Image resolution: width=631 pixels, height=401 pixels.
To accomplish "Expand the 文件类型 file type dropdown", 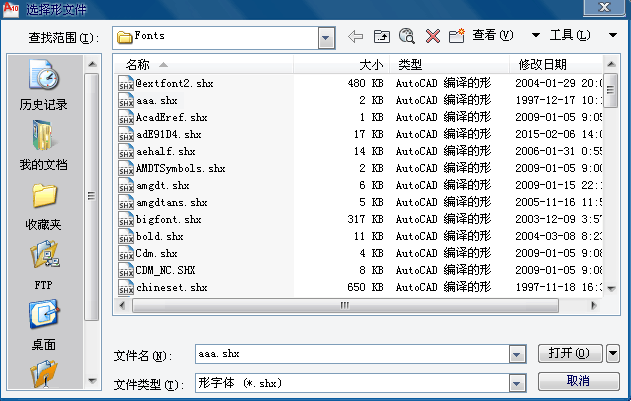I will click(x=517, y=383).
